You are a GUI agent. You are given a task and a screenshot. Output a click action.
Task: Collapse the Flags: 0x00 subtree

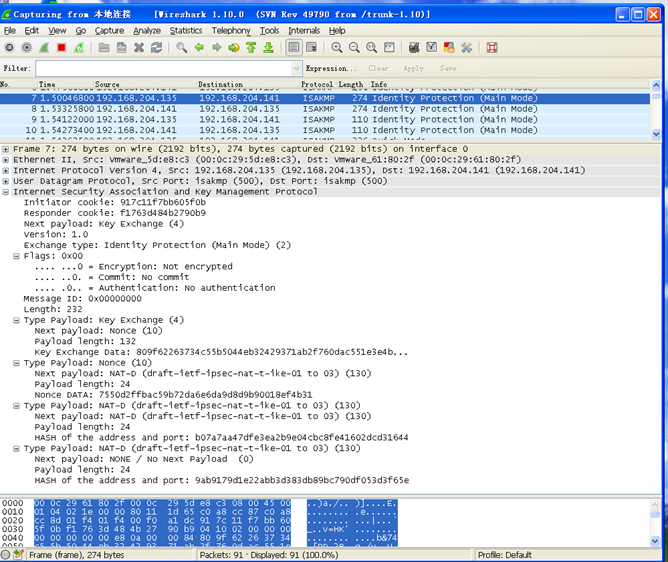(17, 255)
